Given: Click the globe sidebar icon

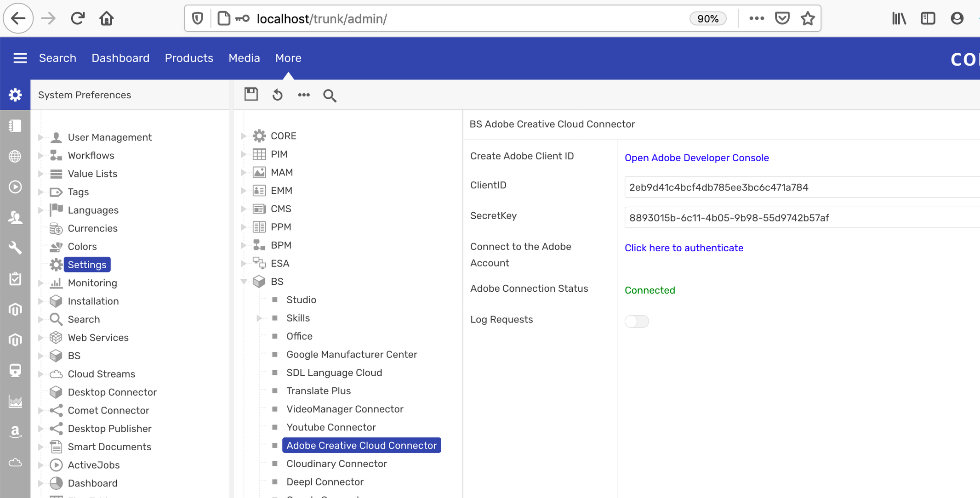Looking at the screenshot, I should click(x=15, y=156).
